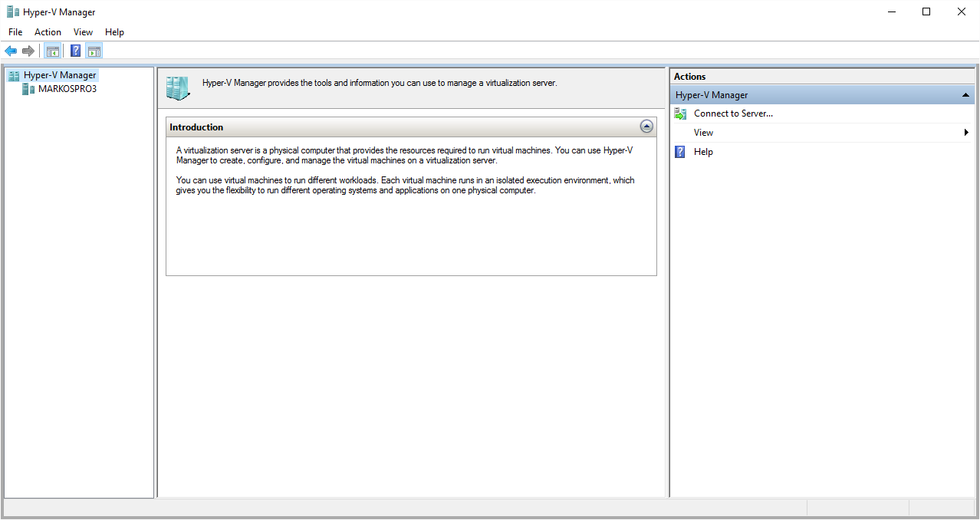Screen dimensions: 980x520
Task: Click the Back arrow toolbar icon
Action: (x=11, y=51)
